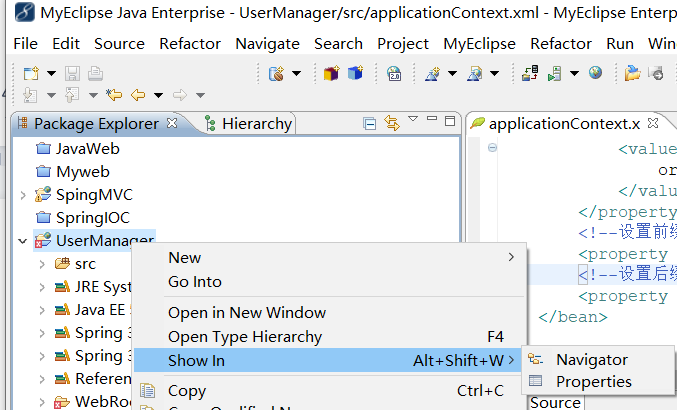Collapse the XML fold marker in editor

pyautogui.click(x=492, y=148)
